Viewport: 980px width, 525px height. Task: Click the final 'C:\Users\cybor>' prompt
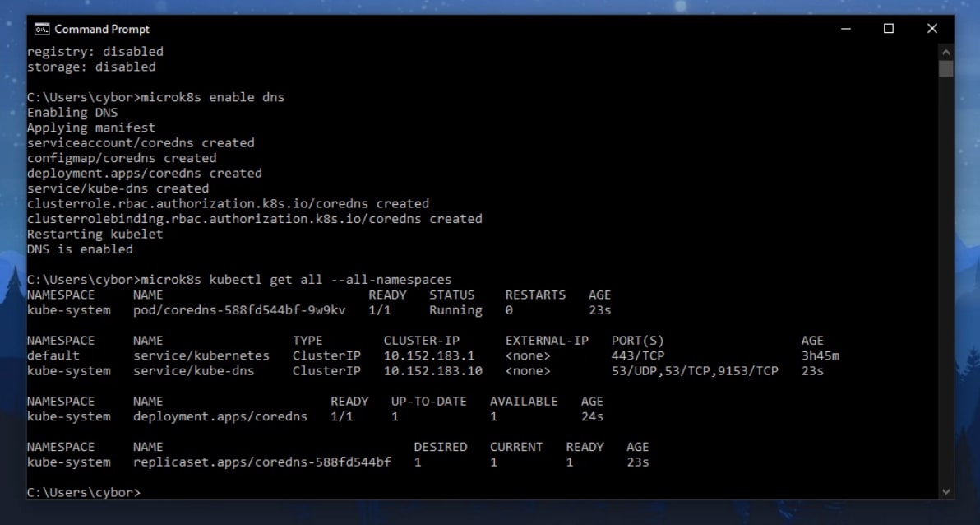pyautogui.click(x=84, y=492)
